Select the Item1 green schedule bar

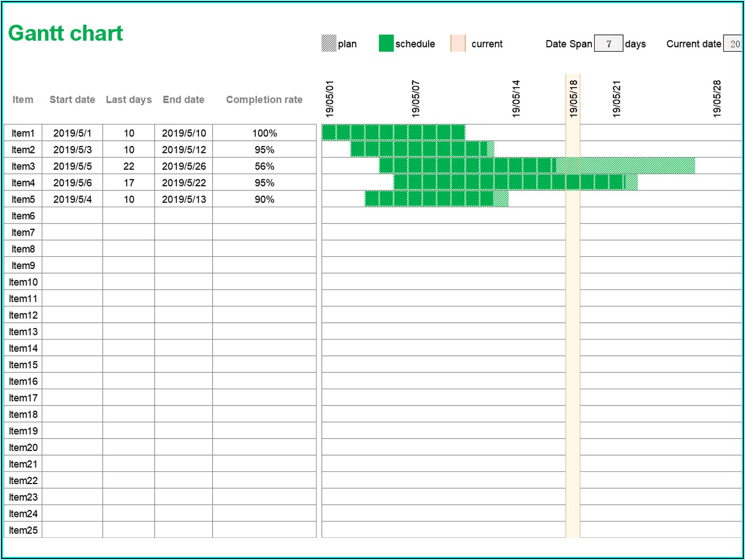pos(393,132)
